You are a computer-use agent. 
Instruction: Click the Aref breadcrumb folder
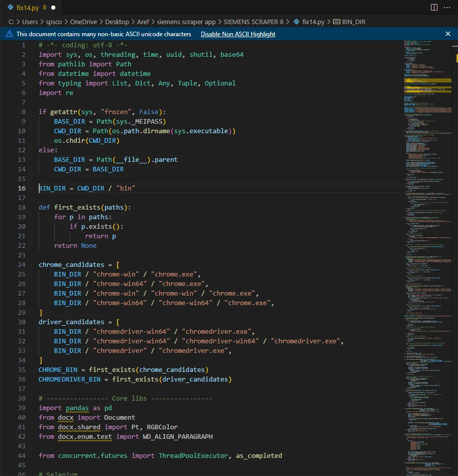[144, 22]
